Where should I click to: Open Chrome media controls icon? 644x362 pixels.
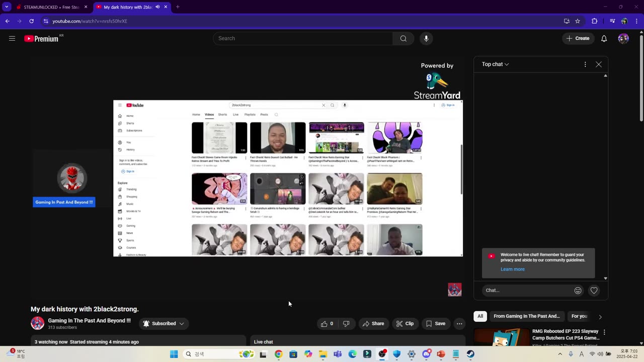click(612, 21)
